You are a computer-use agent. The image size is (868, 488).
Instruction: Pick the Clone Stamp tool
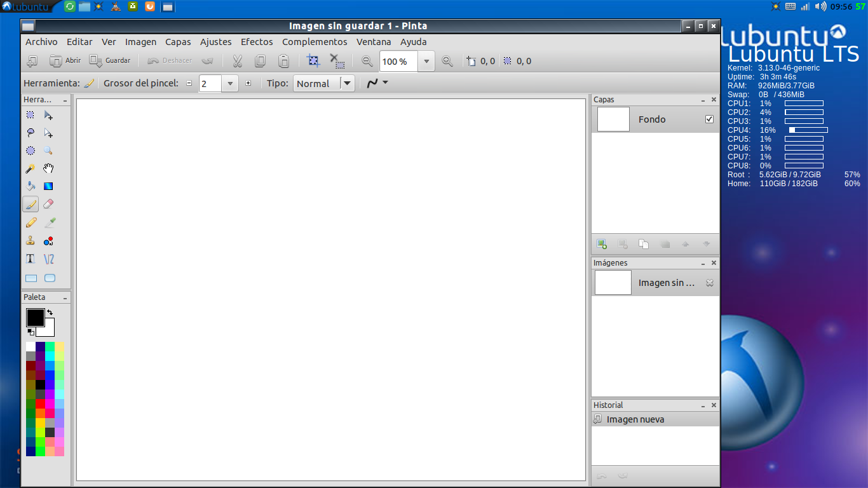pyautogui.click(x=31, y=241)
